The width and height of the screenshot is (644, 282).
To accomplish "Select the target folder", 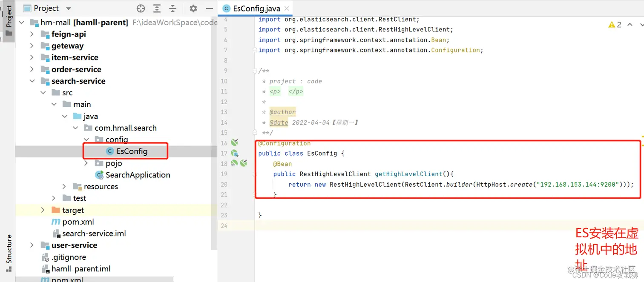I will click(x=73, y=210).
